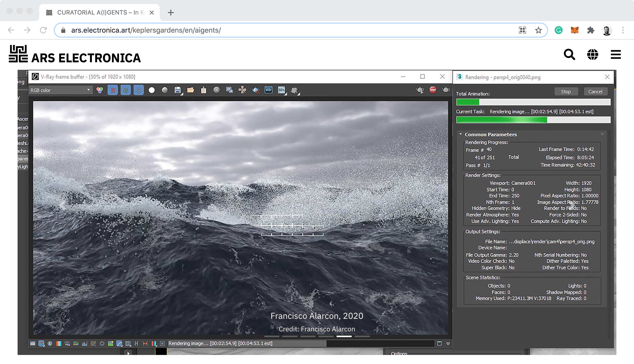Image resolution: width=634 pixels, height=364 pixels.
Task: Open the website search magnifier icon
Action: coord(569,54)
